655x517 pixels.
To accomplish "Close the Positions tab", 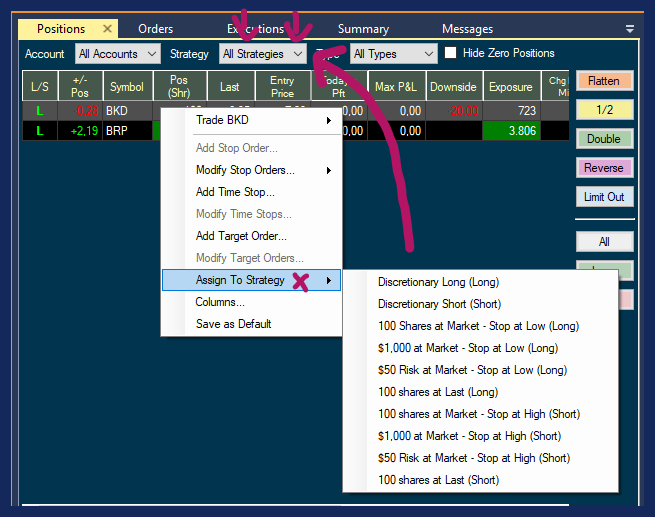I will click(107, 29).
